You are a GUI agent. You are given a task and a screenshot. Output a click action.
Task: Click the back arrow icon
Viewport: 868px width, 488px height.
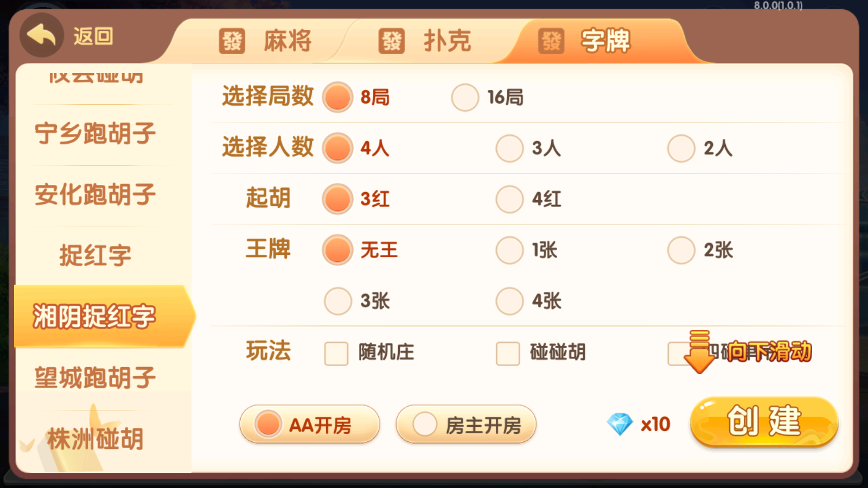[41, 35]
